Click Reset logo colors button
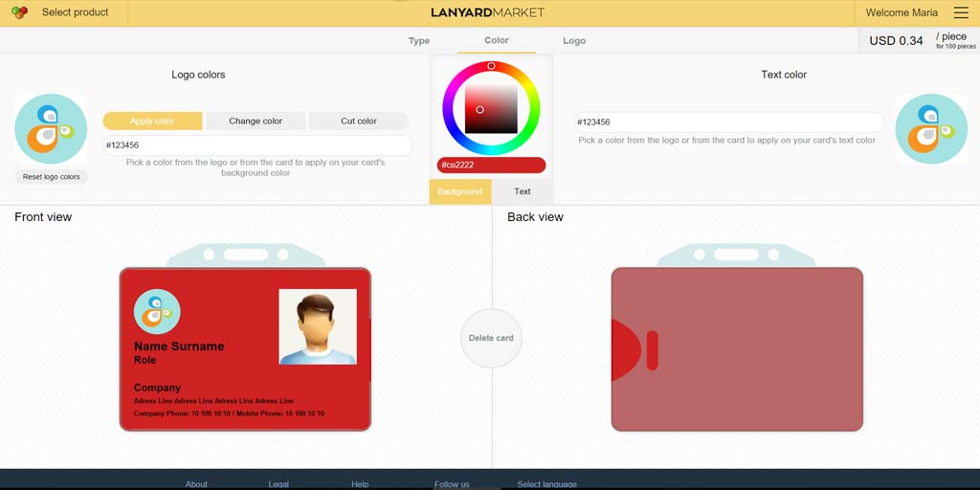 52,177
